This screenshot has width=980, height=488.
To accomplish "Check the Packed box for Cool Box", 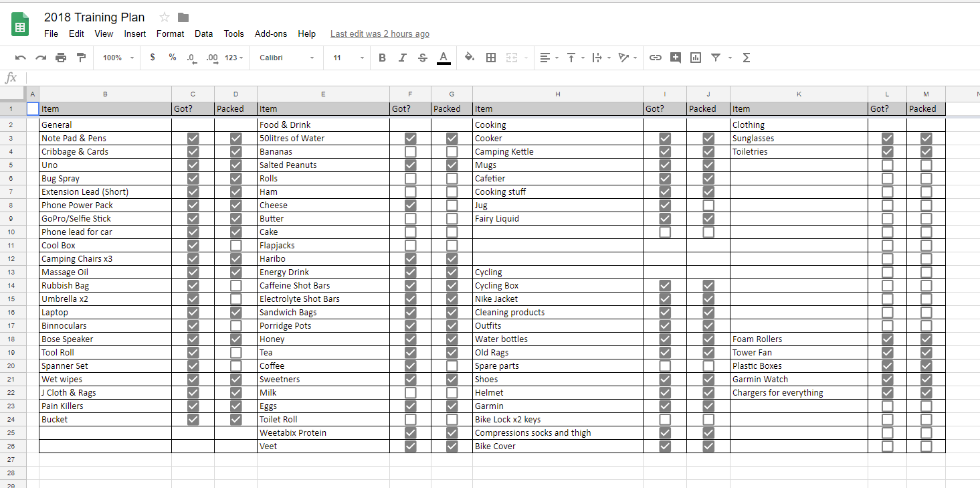I will 235,246.
